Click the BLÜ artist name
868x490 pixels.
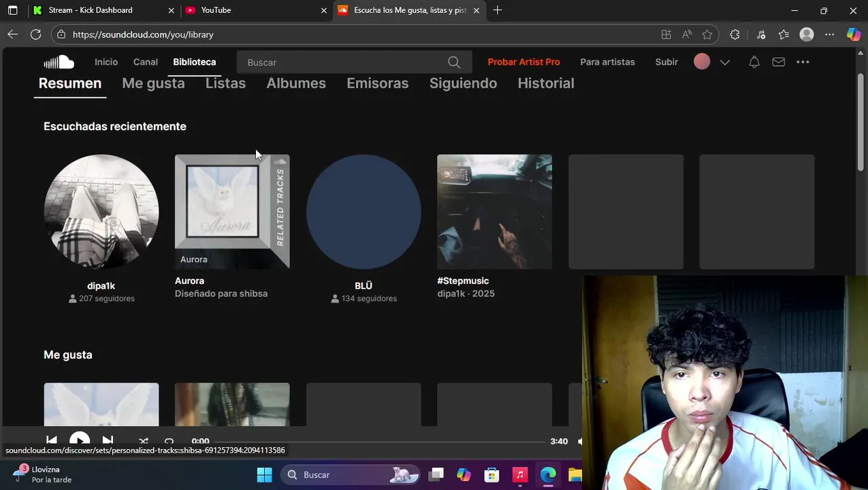(364, 286)
